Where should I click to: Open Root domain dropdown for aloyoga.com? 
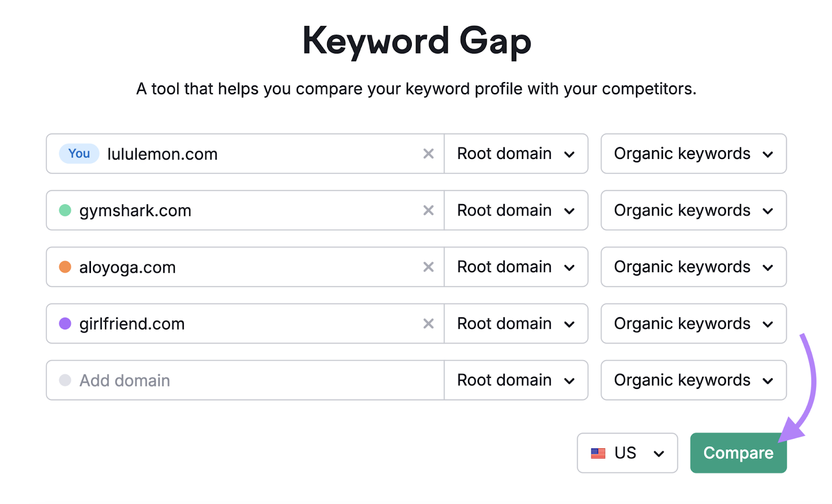pyautogui.click(x=516, y=267)
